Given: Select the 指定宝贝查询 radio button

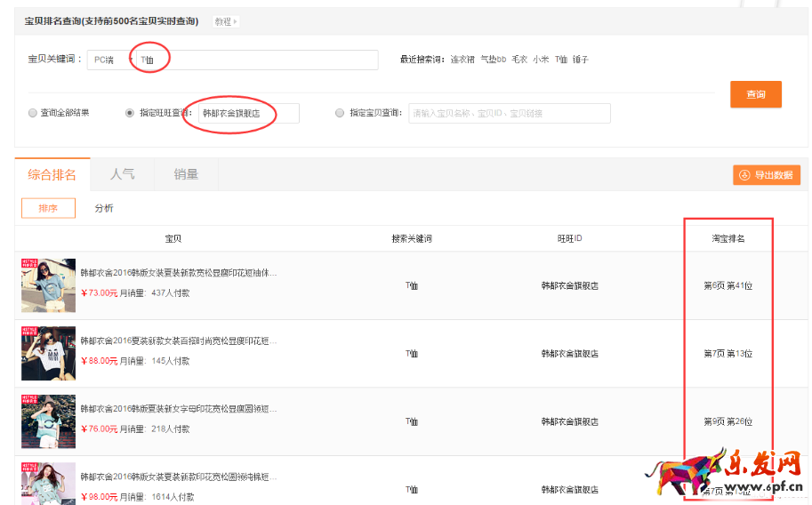Looking at the screenshot, I should [340, 113].
